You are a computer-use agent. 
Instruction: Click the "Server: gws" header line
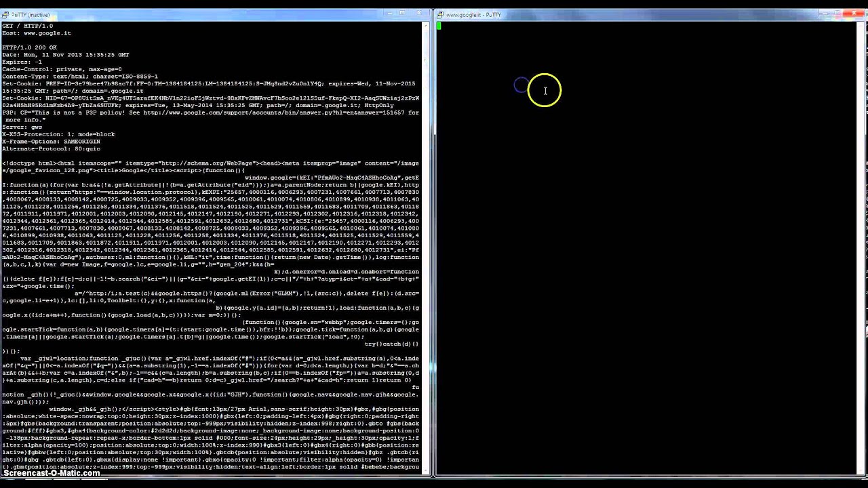pyautogui.click(x=22, y=127)
